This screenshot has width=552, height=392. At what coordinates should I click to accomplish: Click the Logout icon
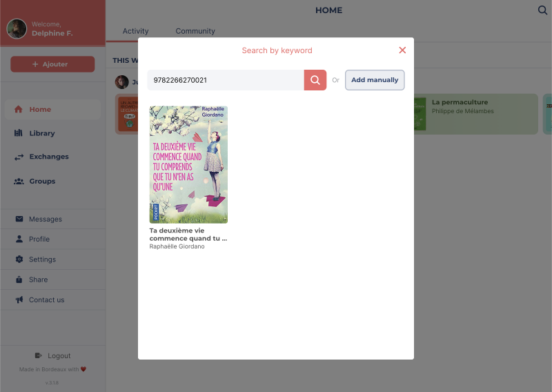tap(39, 355)
